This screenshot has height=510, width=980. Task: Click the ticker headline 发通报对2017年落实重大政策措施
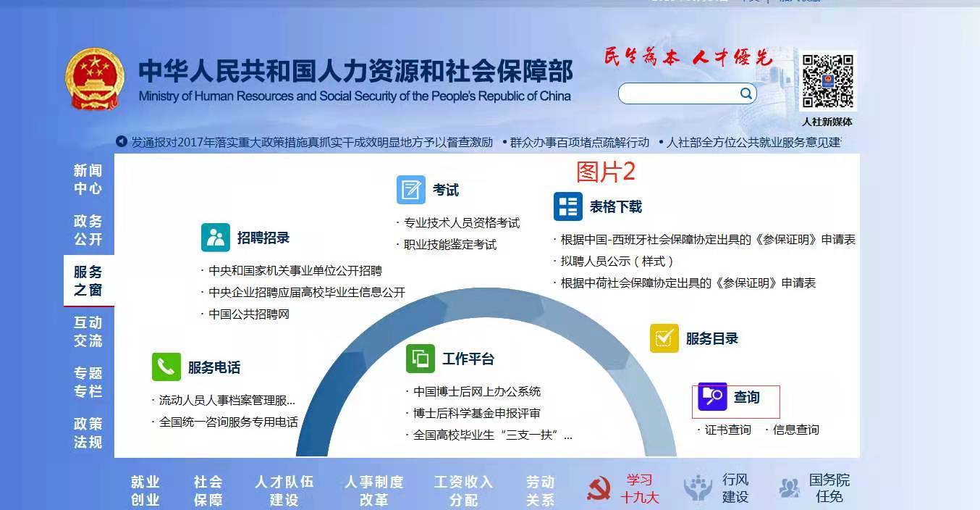point(312,142)
